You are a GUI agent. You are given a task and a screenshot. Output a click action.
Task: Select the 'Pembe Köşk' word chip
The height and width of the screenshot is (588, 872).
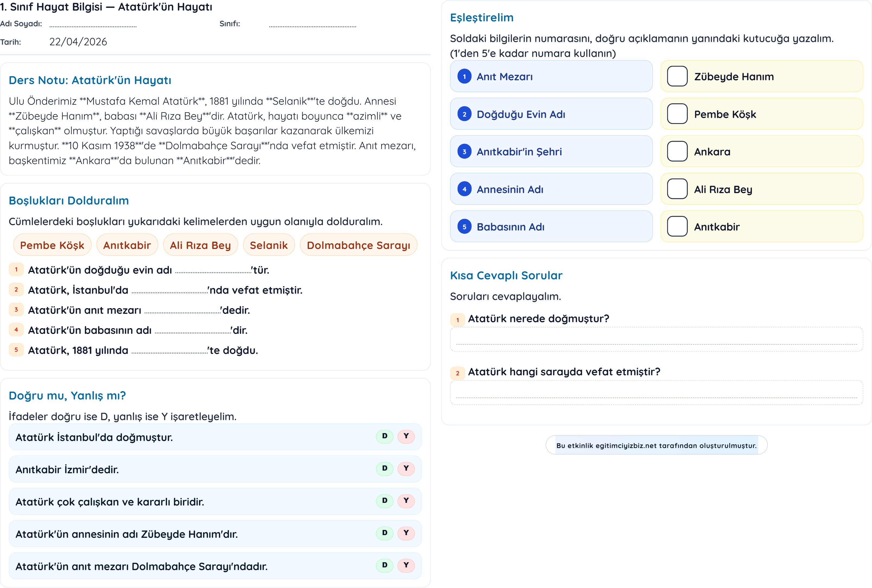point(52,245)
